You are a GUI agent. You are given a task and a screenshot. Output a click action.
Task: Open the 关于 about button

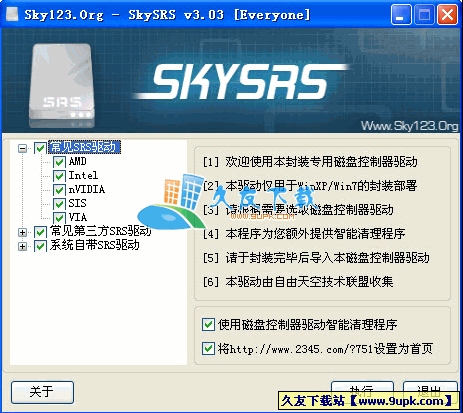coord(42,392)
